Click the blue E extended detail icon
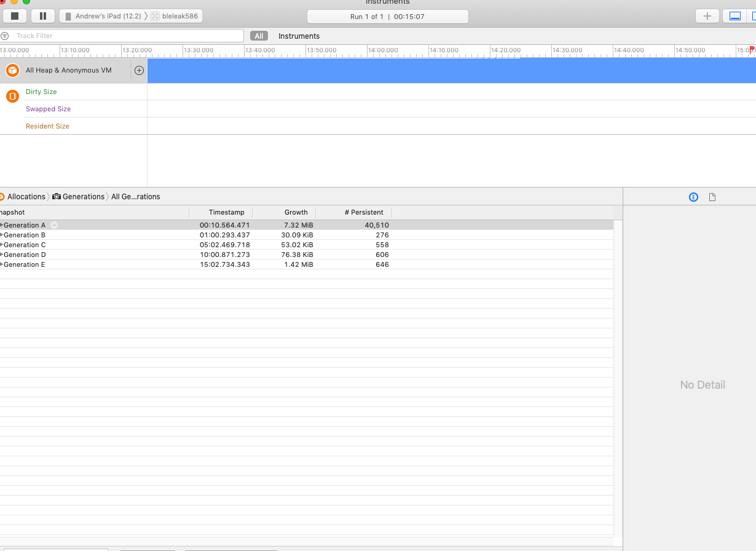The image size is (756, 551). tap(693, 197)
